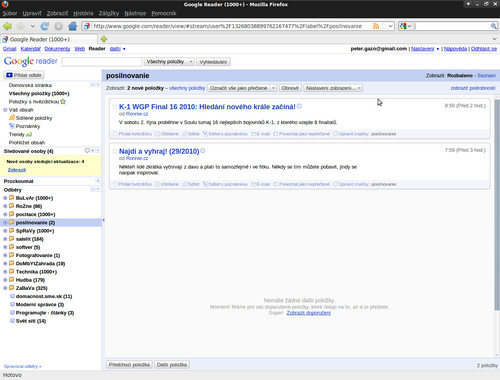Open the Google Reader logo
500x380 pixels.
tap(31, 61)
